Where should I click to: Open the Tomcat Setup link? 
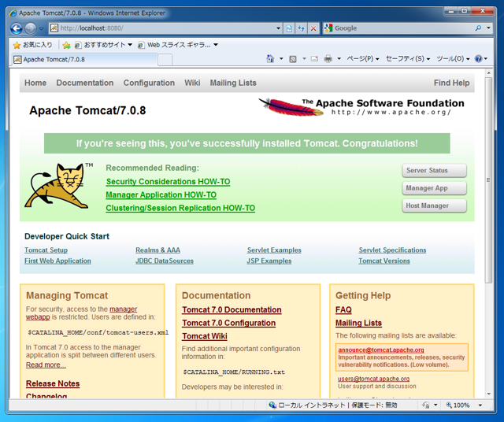(46, 250)
